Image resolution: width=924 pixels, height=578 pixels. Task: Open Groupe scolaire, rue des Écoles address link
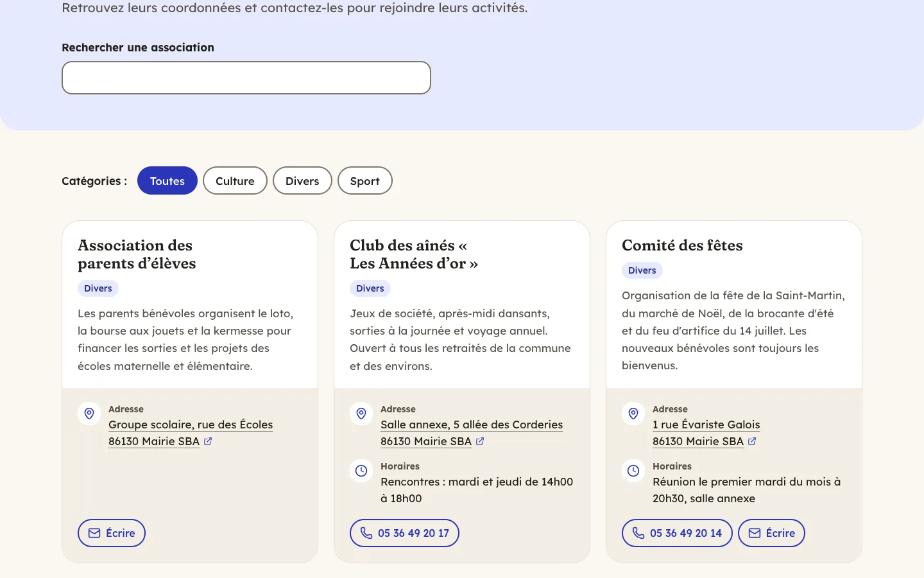191,433
